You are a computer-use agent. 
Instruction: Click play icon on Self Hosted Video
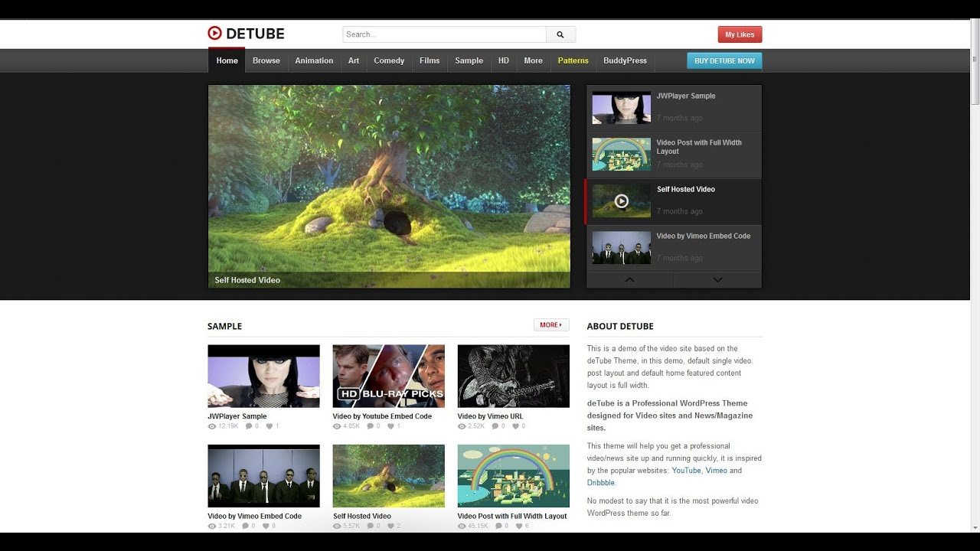[622, 201]
